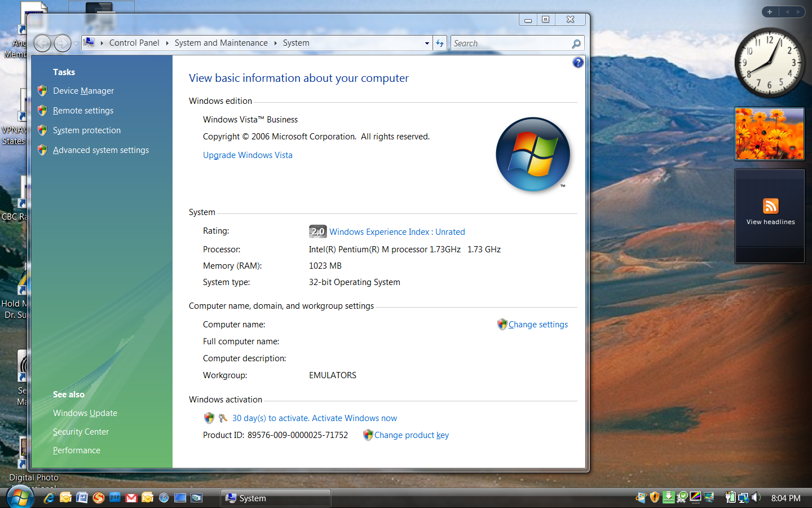
Task: Expand the arrow before Control Panel breadcrumb
Action: pos(101,43)
